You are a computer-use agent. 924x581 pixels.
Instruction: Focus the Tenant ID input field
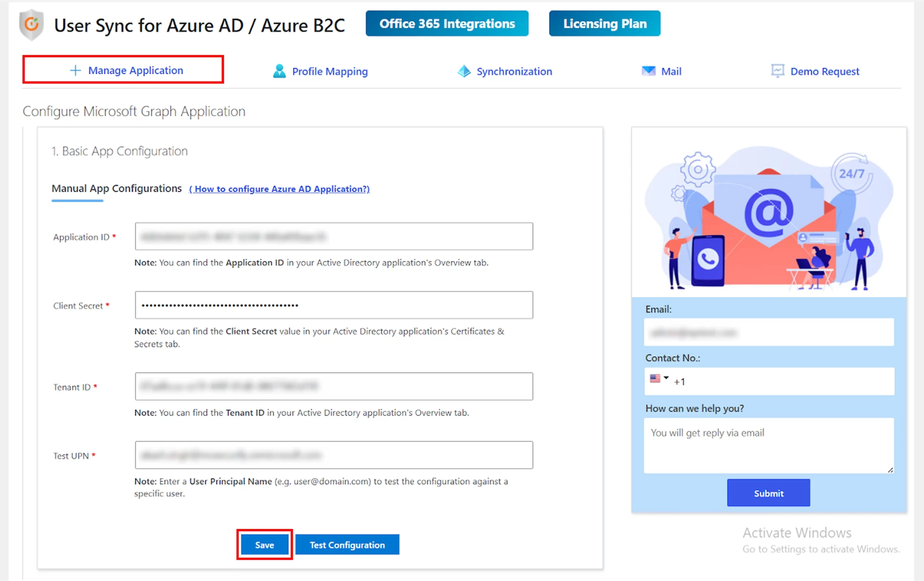tap(334, 386)
